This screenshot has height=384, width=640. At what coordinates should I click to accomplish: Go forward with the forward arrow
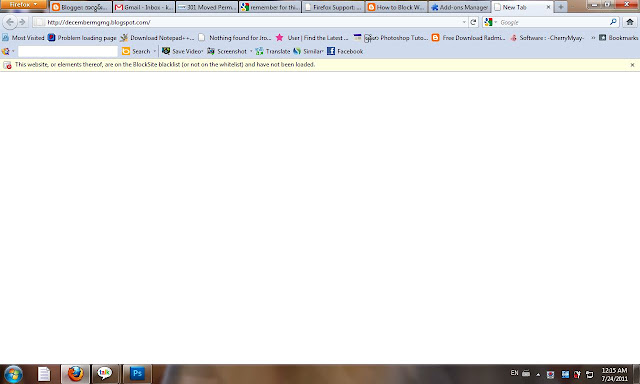click(22, 22)
